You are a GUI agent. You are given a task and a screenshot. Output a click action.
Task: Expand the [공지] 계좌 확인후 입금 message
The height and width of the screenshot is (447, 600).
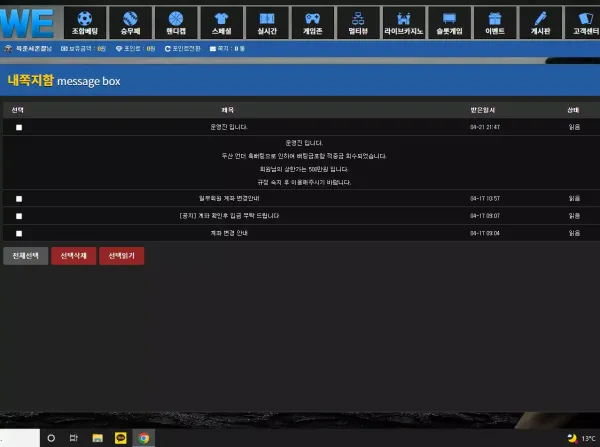pos(229,216)
